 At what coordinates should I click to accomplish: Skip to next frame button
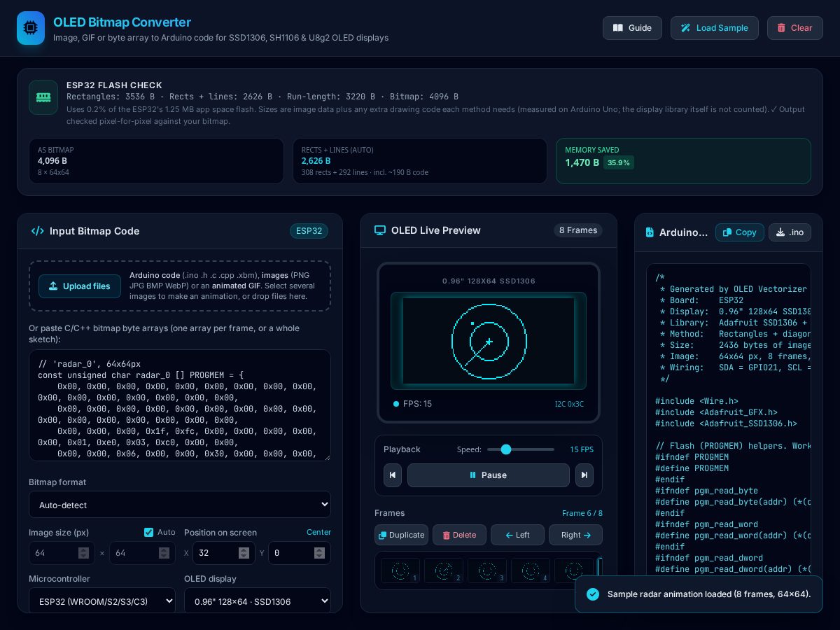pyautogui.click(x=584, y=475)
